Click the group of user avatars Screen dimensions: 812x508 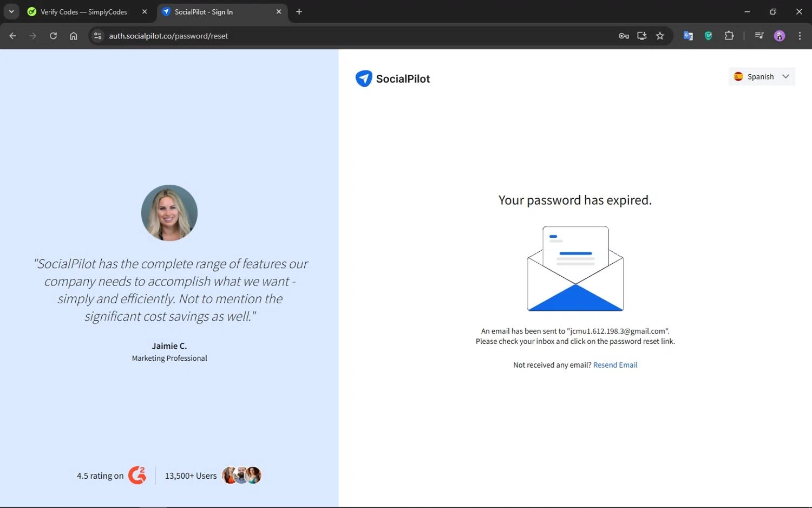pyautogui.click(x=241, y=476)
